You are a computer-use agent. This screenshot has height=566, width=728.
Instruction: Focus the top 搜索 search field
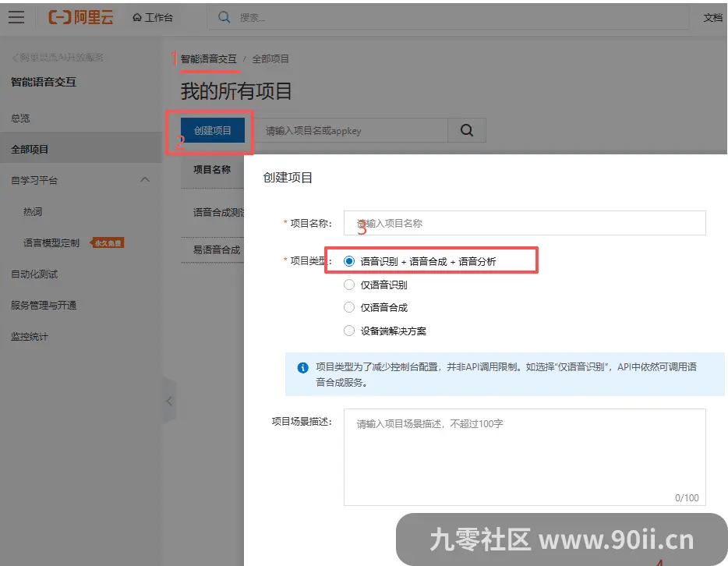(448, 18)
